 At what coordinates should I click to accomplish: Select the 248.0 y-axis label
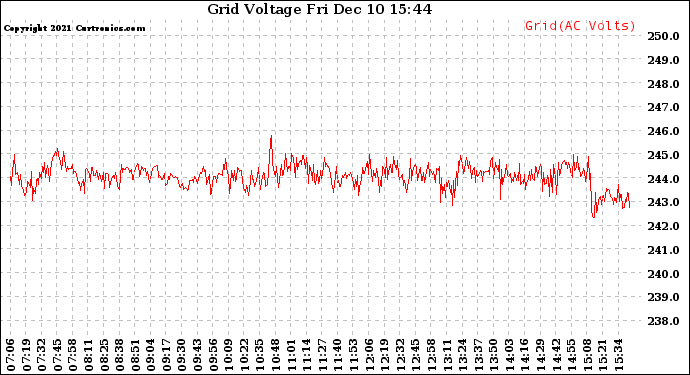point(663,84)
